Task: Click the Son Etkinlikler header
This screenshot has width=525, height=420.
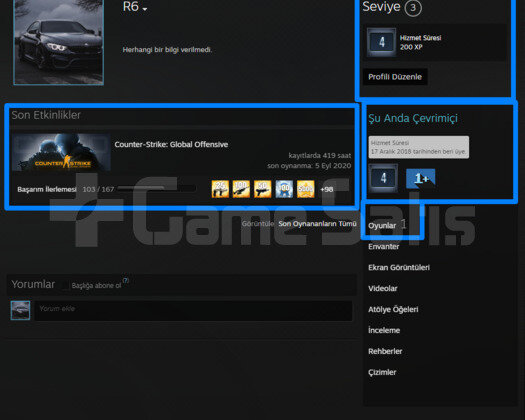Action: click(x=46, y=115)
